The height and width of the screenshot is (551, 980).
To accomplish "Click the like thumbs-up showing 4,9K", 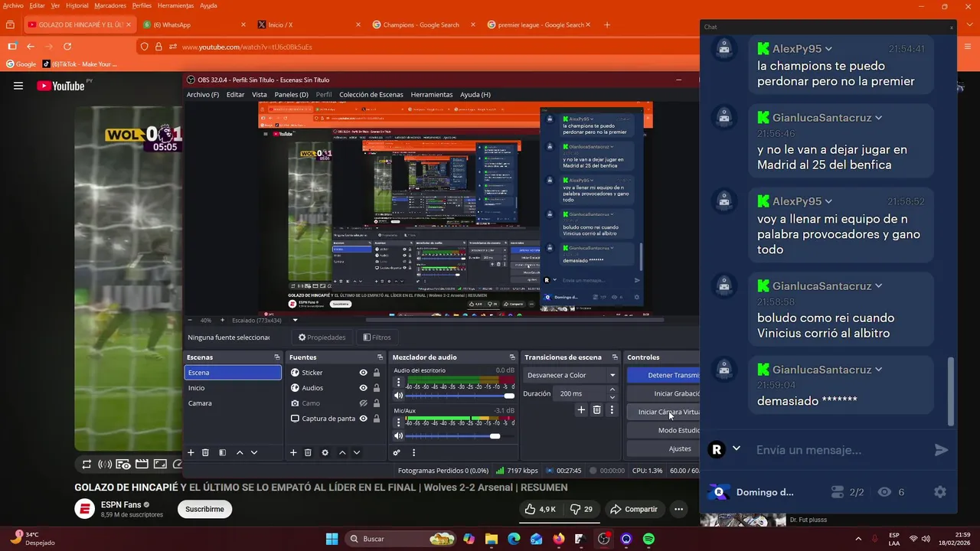I will click(541, 509).
